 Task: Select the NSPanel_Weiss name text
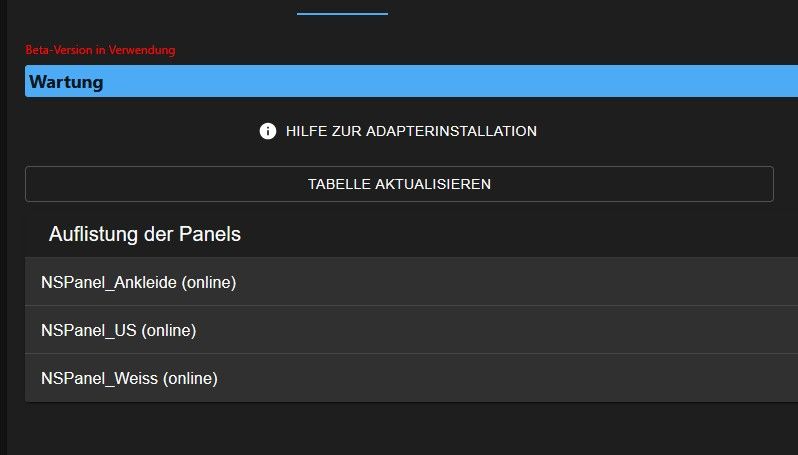[x=99, y=379]
